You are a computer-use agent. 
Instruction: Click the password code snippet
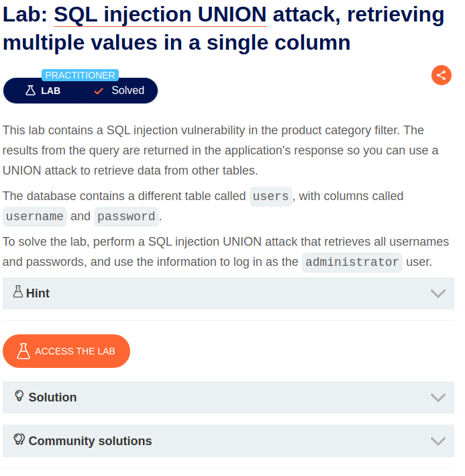click(x=126, y=217)
